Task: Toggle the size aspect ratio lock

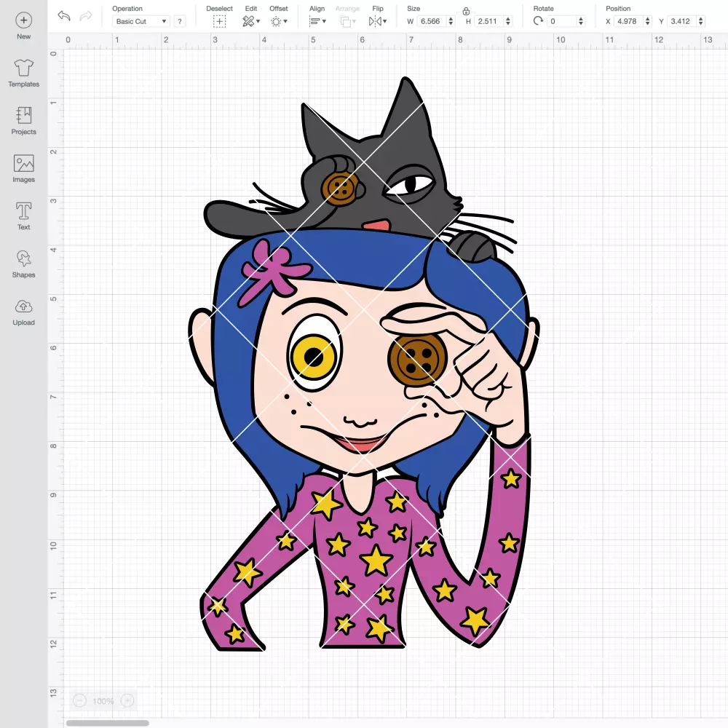Action: click(x=466, y=11)
